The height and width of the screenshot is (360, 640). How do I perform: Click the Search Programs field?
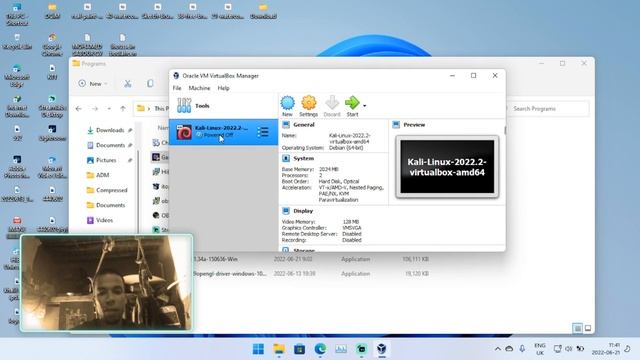[547, 109]
